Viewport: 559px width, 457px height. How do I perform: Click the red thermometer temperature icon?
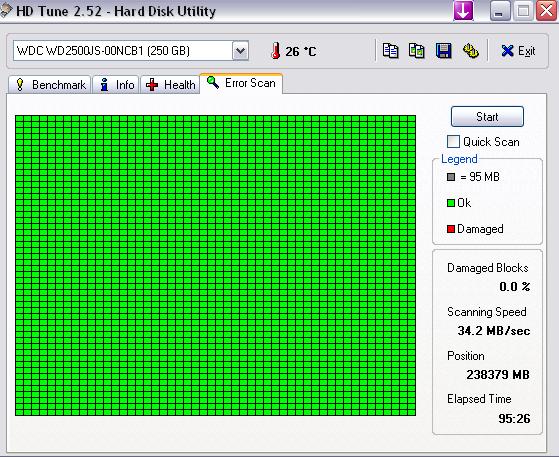(275, 51)
